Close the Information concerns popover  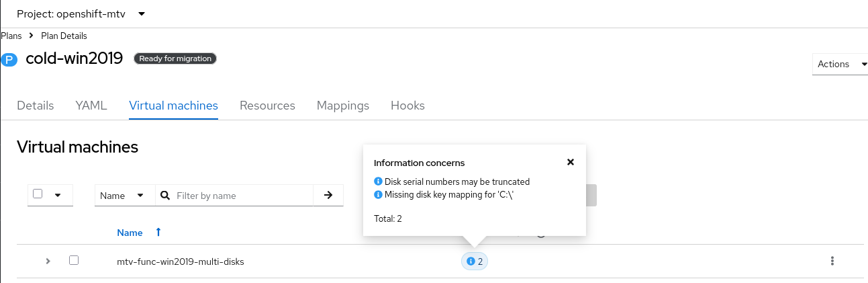click(x=571, y=162)
